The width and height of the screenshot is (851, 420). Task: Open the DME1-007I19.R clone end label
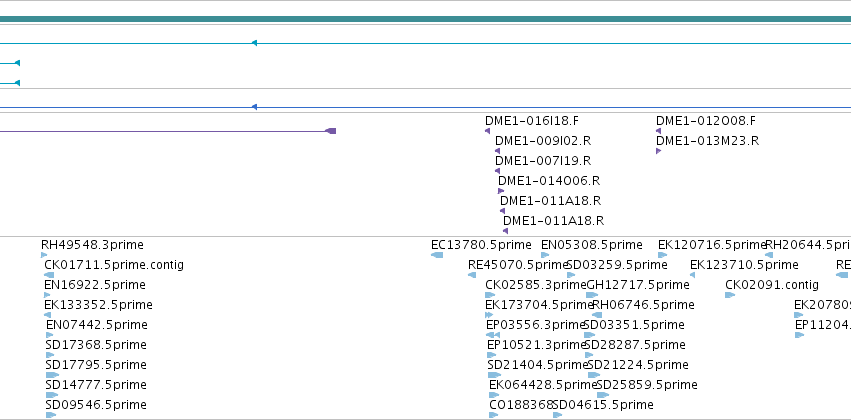coord(543,161)
